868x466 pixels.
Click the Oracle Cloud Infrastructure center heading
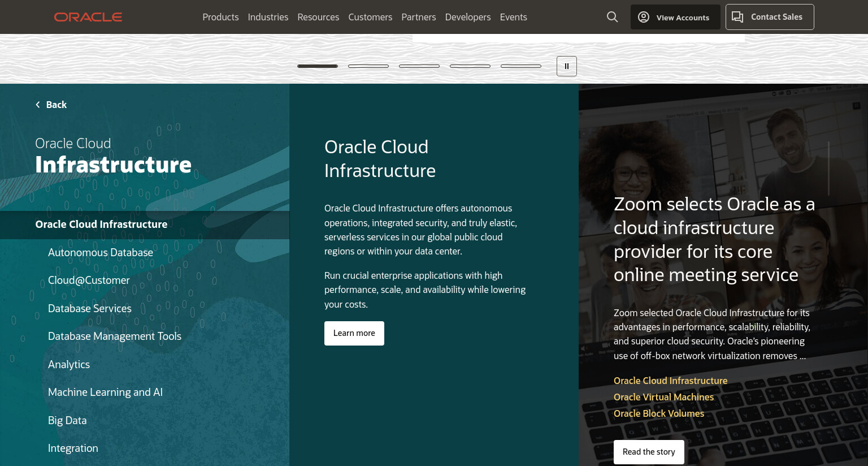point(380,159)
